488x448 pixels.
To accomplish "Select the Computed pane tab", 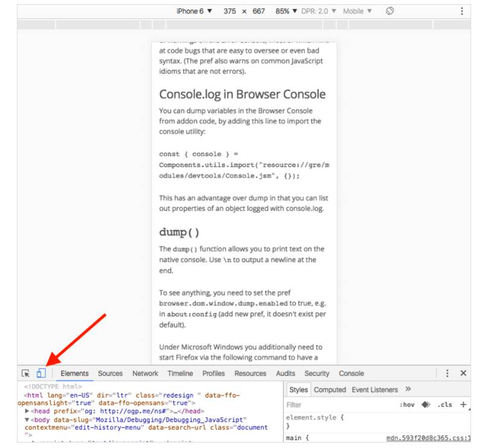I will [330, 389].
